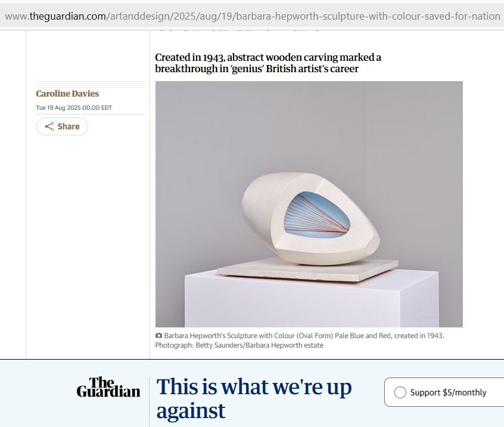The height and width of the screenshot is (427, 504).
Task: Open the Hepworth sculpture photo
Action: 309,204
